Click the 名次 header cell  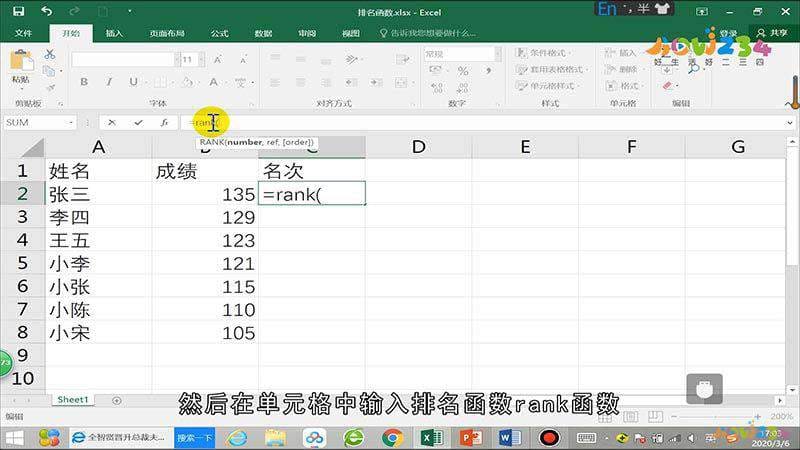point(312,170)
